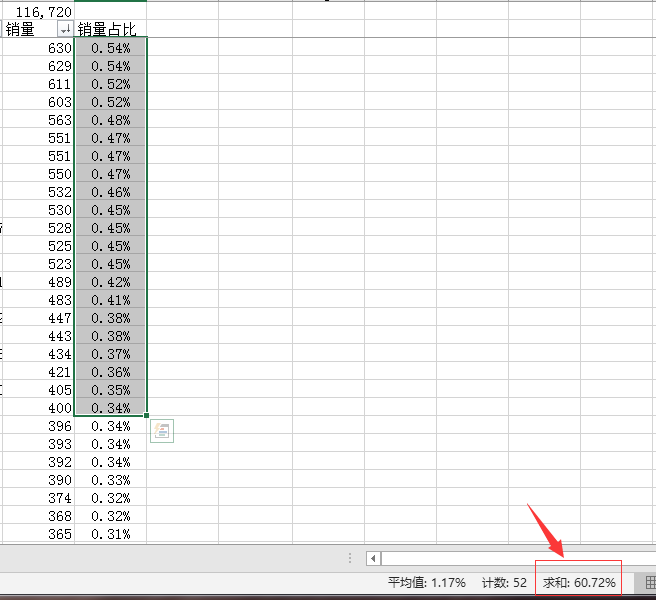Image resolution: width=656 pixels, height=600 pixels.
Task: Click the normal view icon in the status bar
Action: point(650,582)
